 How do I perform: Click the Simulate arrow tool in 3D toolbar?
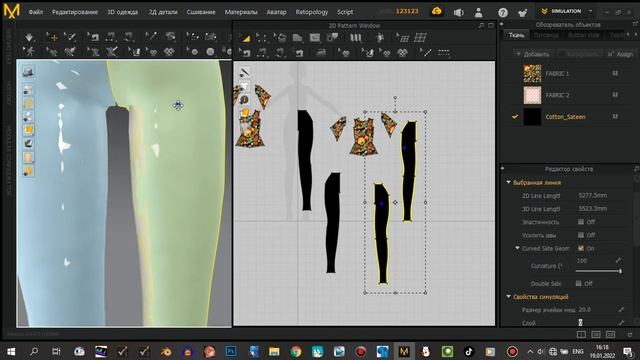(29, 38)
